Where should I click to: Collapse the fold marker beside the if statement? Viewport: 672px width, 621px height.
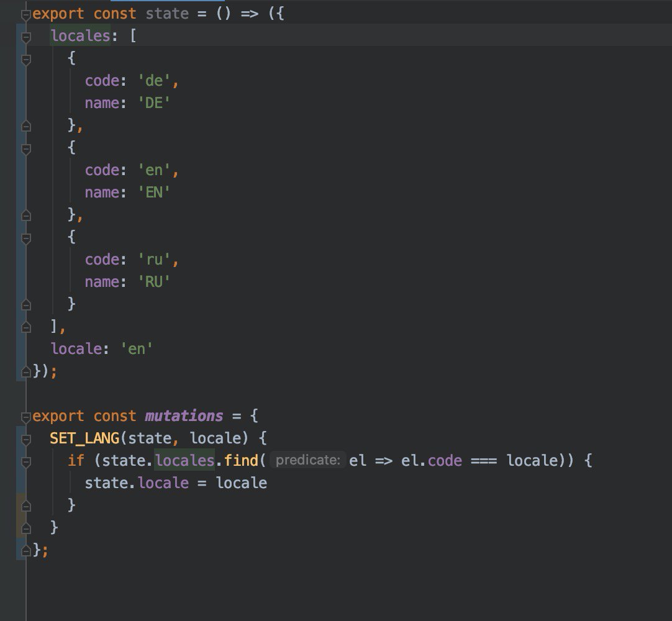pyautogui.click(x=26, y=461)
